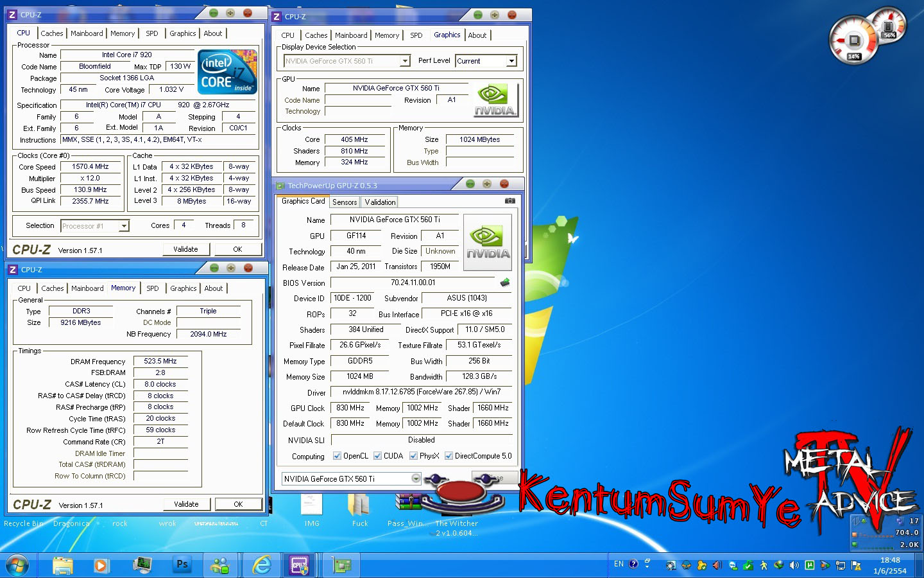Open the taskbar clock showing 18:48
924x578 pixels.
click(889, 565)
